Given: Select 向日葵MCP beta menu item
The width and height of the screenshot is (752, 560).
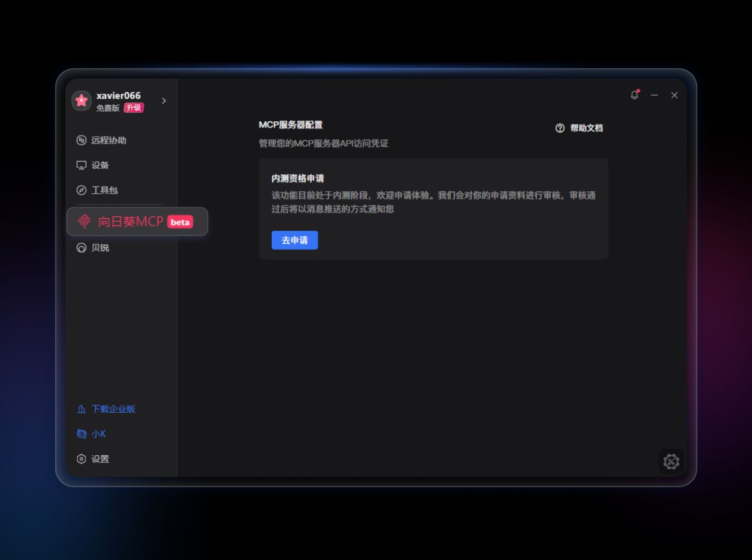Looking at the screenshot, I should coord(137,222).
